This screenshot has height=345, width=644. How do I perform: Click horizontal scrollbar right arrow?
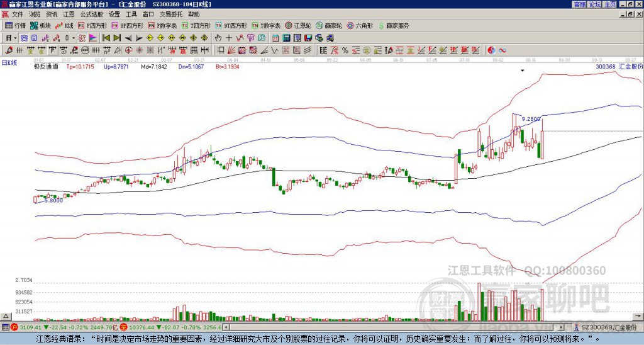[561, 327]
